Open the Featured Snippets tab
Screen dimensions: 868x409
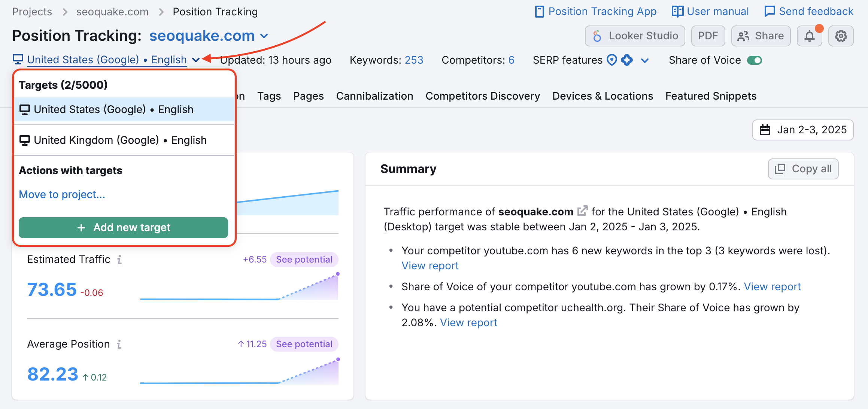coord(711,96)
